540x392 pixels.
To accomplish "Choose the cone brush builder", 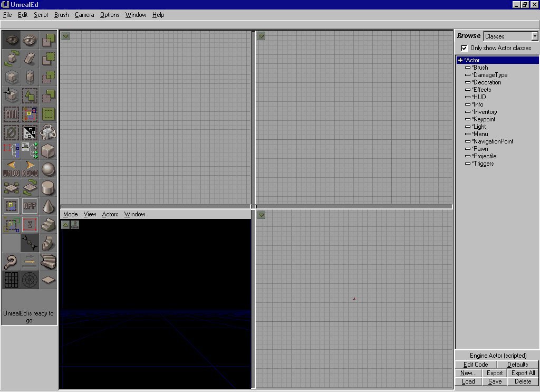I will pos(48,207).
